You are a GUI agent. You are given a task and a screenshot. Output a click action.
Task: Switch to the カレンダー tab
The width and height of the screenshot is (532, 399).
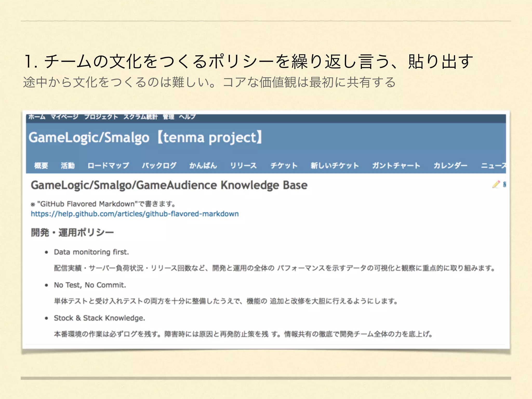click(450, 165)
